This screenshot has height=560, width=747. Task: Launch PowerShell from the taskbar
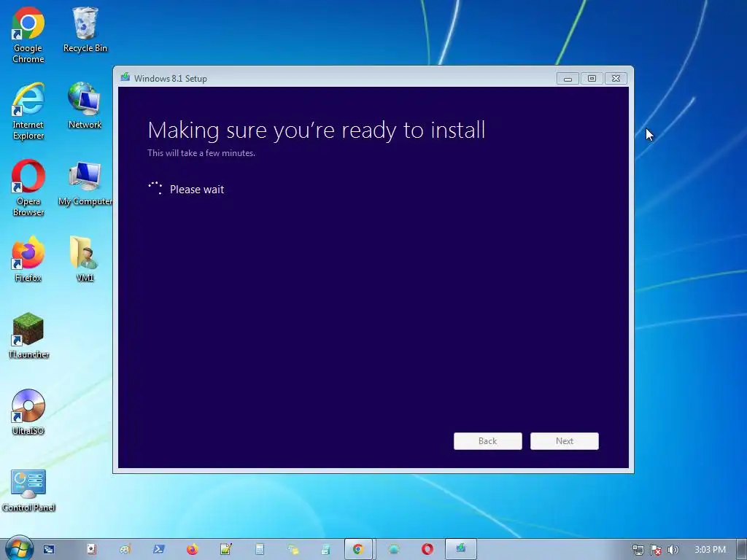158,550
